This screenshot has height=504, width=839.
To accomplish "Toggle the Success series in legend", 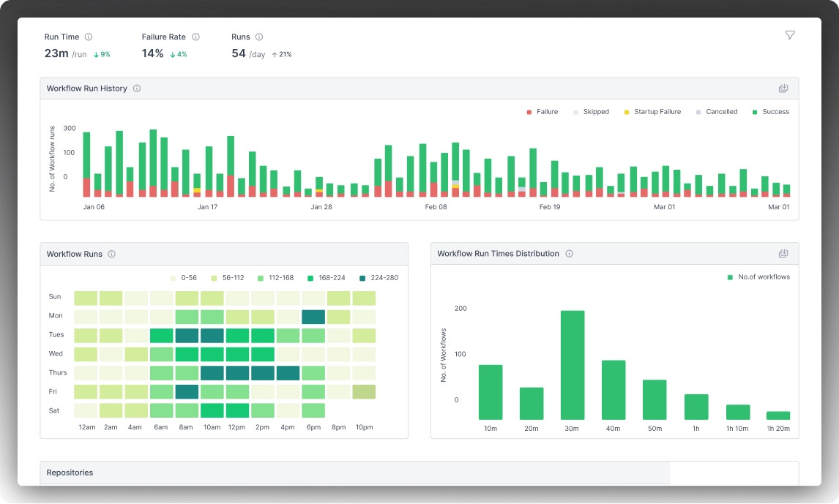I will coord(770,112).
